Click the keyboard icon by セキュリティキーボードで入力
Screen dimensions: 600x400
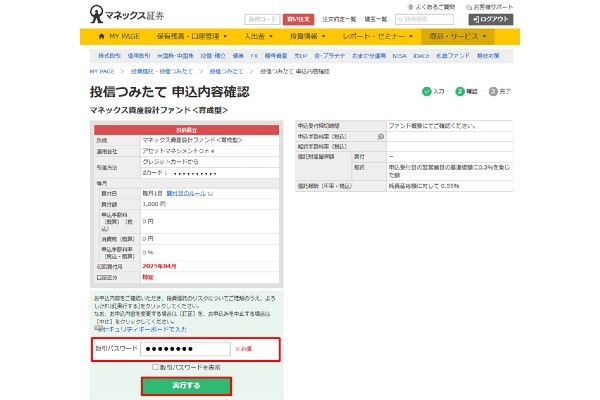coord(98,329)
